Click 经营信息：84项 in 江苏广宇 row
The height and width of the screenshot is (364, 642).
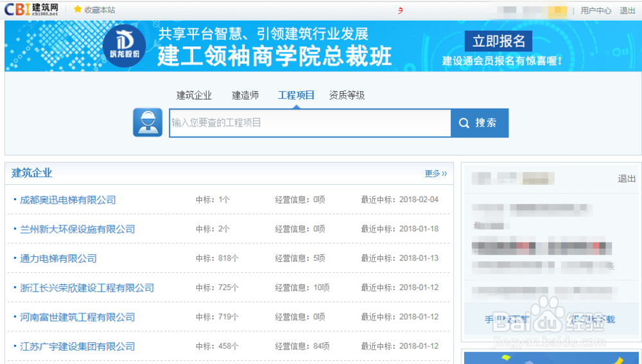point(302,346)
